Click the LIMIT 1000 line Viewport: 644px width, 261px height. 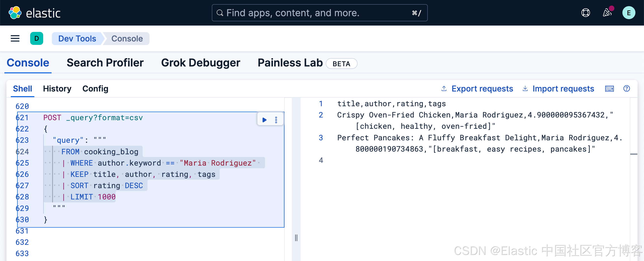89,197
